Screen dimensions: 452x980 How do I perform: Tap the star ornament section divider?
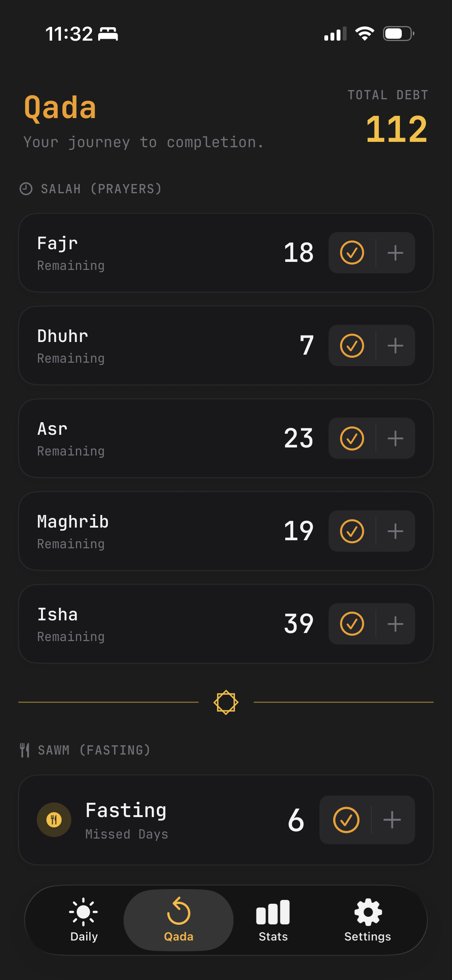(226, 702)
